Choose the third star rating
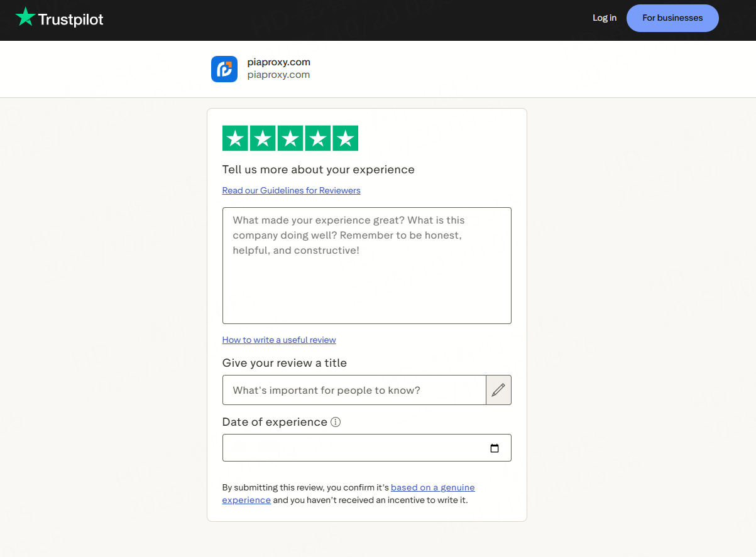Viewport: 756px width, 557px height. 290,138
